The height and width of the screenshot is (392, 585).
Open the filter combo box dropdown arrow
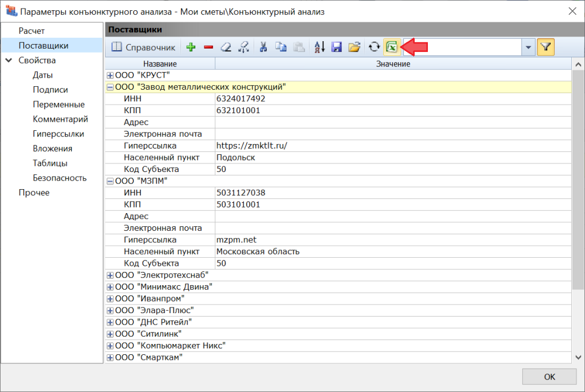(x=528, y=47)
